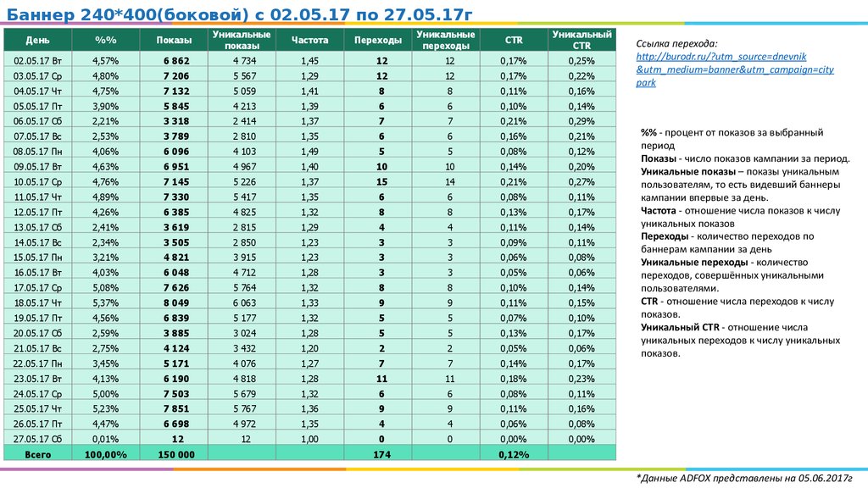The height and width of the screenshot is (488, 868).
Task: Click the "Уникальные показы" column header
Action: [242, 40]
